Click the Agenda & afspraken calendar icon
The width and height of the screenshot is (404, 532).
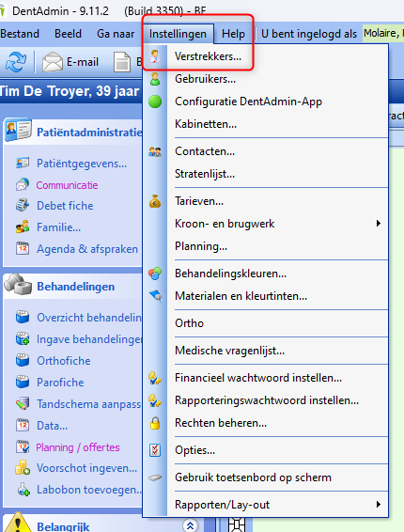23,249
